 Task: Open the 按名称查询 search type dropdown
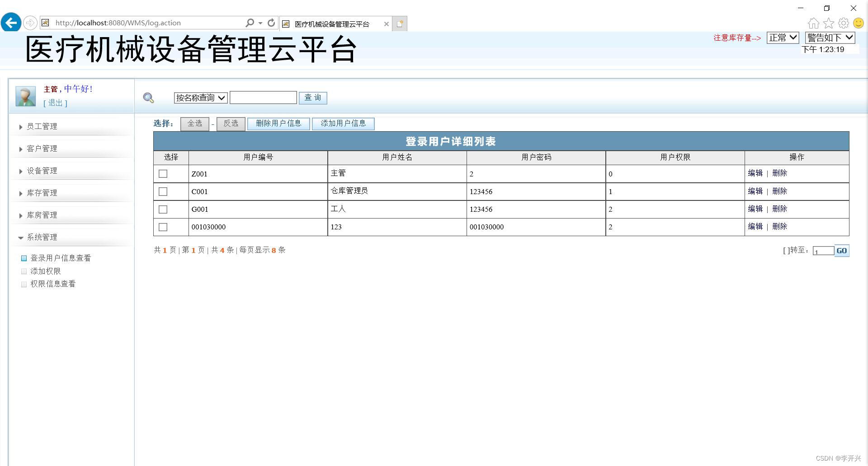pyautogui.click(x=201, y=98)
